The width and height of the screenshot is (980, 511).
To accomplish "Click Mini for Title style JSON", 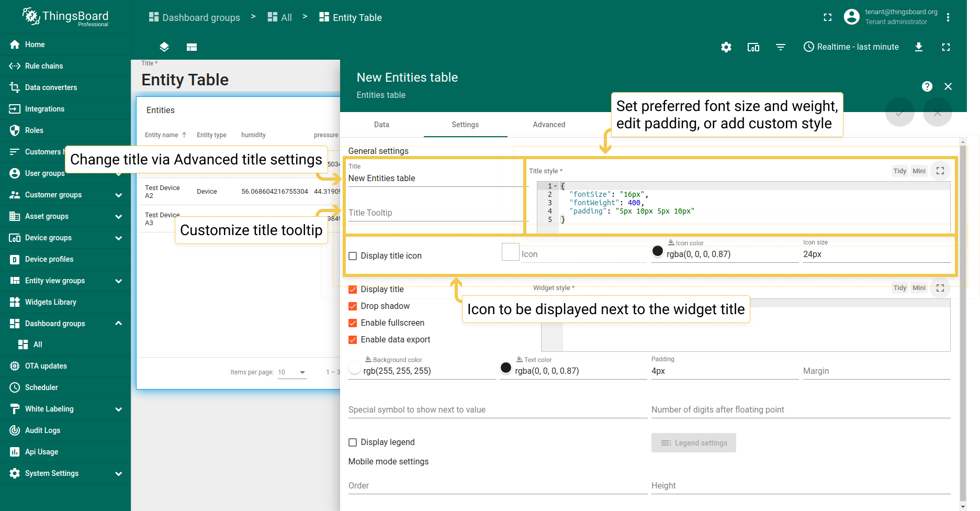I will [919, 171].
